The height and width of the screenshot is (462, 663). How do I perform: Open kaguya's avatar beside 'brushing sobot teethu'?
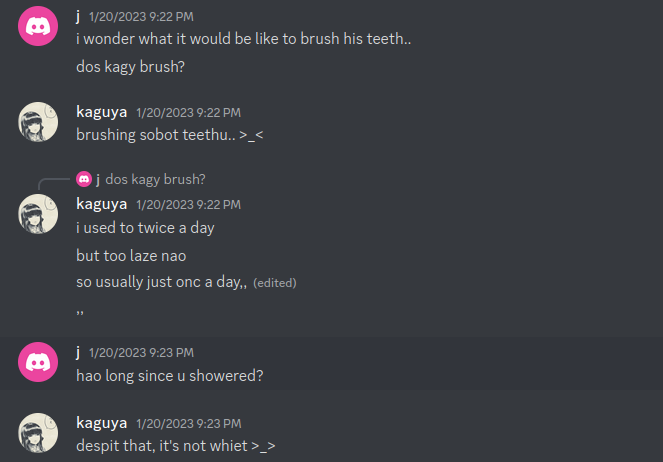pyautogui.click(x=38, y=122)
